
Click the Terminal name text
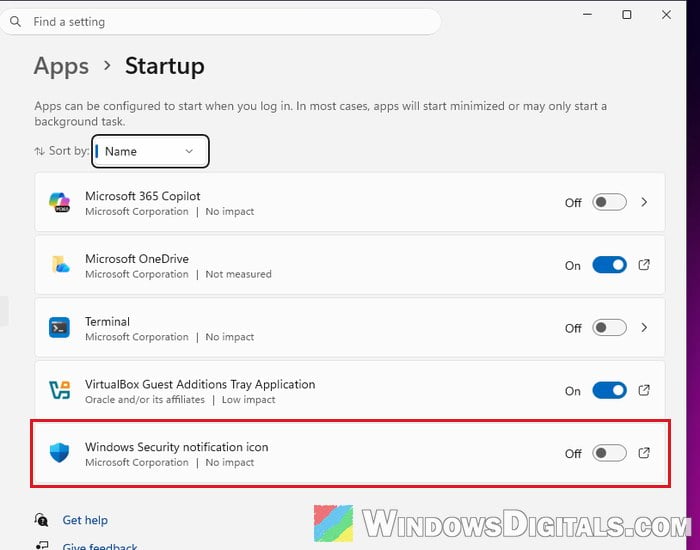pos(107,321)
